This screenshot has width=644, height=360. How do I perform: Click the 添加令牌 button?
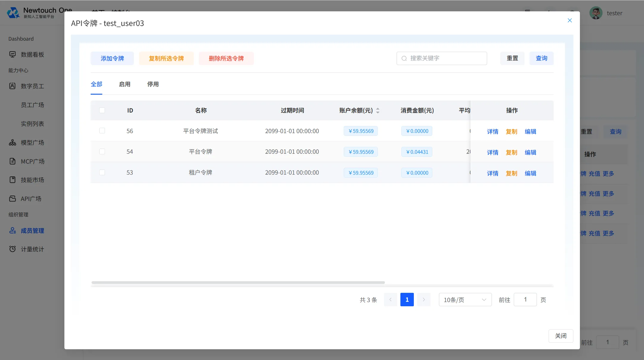pos(112,59)
